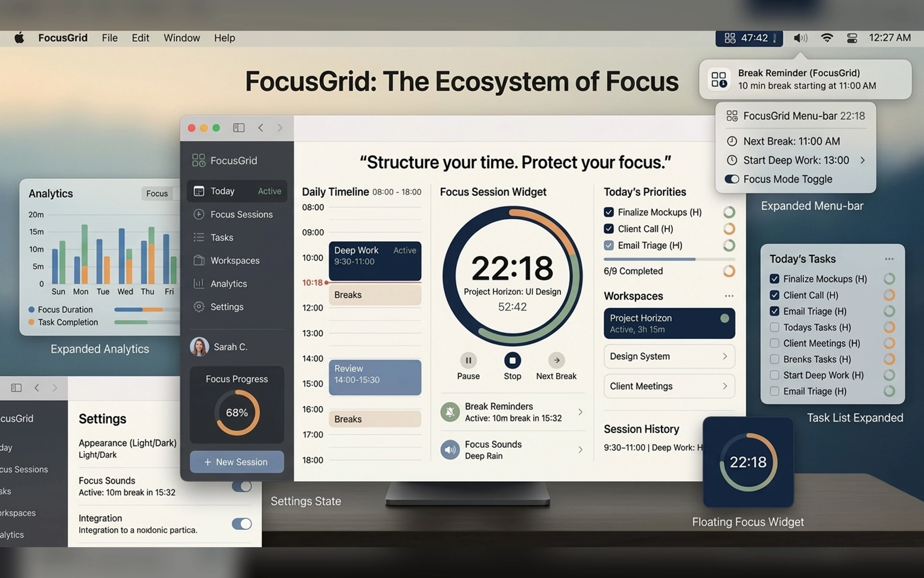Viewport: 924px width, 578px height.
Task: Open Tasks in the sidebar
Action: (237, 237)
